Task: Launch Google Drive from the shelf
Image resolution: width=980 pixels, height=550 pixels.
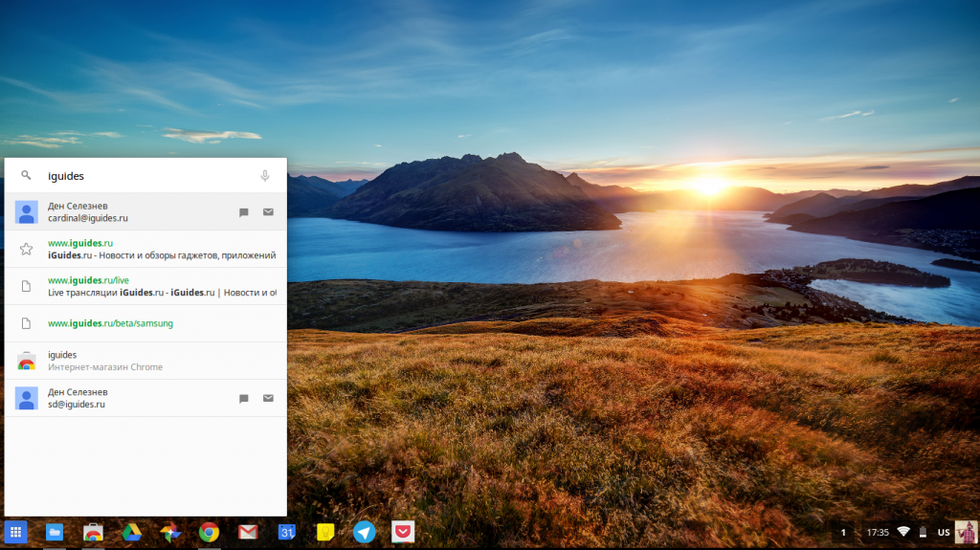Action: 132,532
